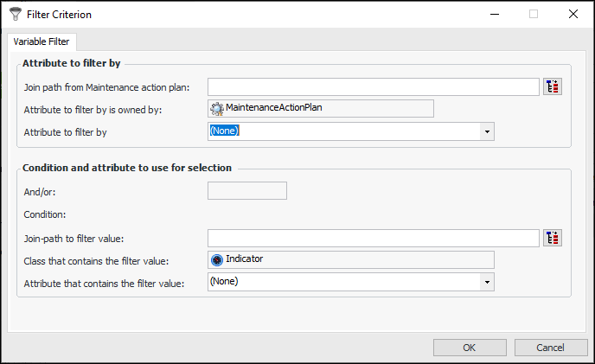Click the highlighted (None) attribute value

point(225,131)
